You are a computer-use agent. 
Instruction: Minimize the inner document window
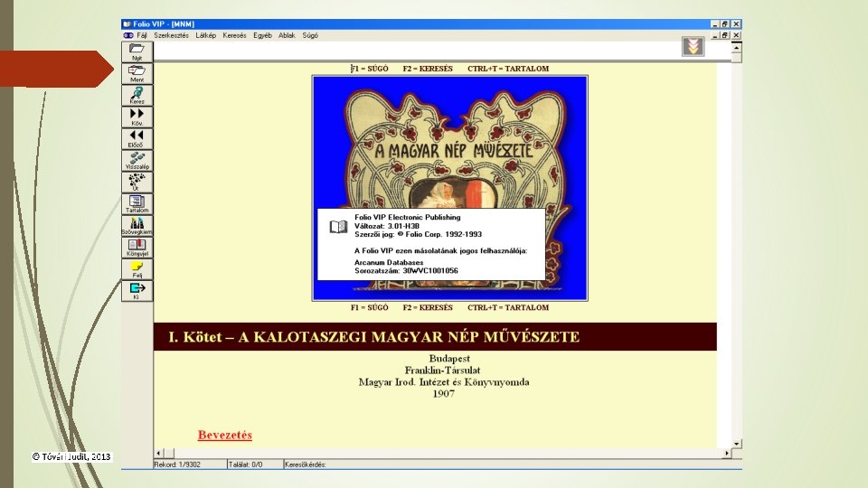(715, 35)
